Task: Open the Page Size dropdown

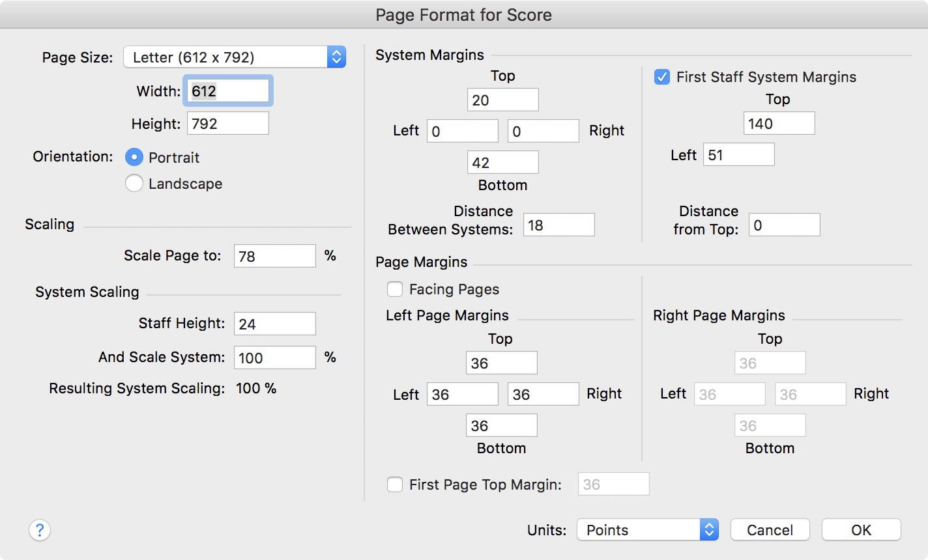Action: click(235, 57)
